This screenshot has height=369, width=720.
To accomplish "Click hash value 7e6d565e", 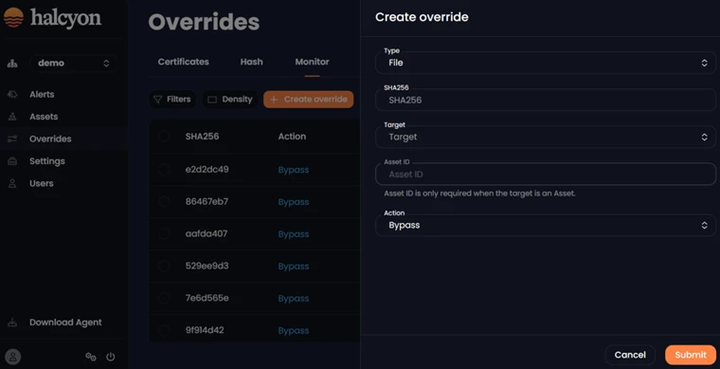I will pos(207,298).
